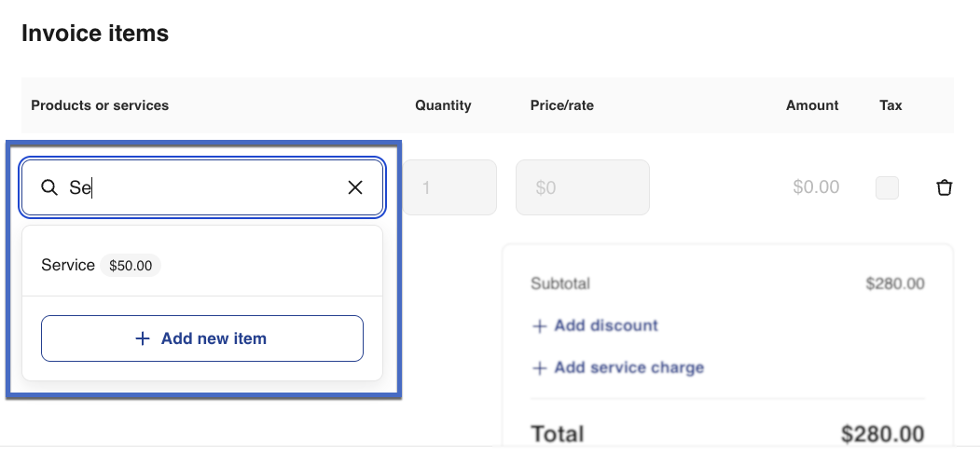This screenshot has width=980, height=455.
Task: Click the $50.00 price badge on Service
Action: coord(131,266)
